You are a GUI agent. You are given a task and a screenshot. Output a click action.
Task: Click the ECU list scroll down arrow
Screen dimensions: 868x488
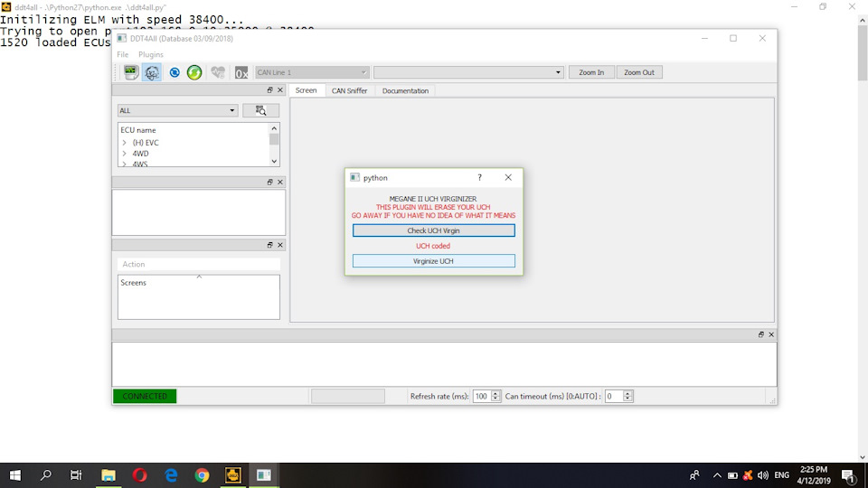point(274,161)
